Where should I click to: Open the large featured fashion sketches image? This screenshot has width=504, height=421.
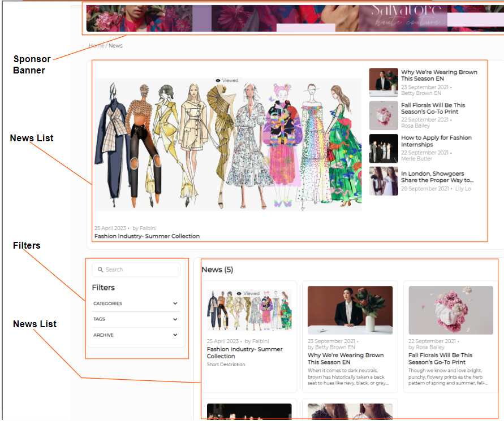tap(228, 145)
